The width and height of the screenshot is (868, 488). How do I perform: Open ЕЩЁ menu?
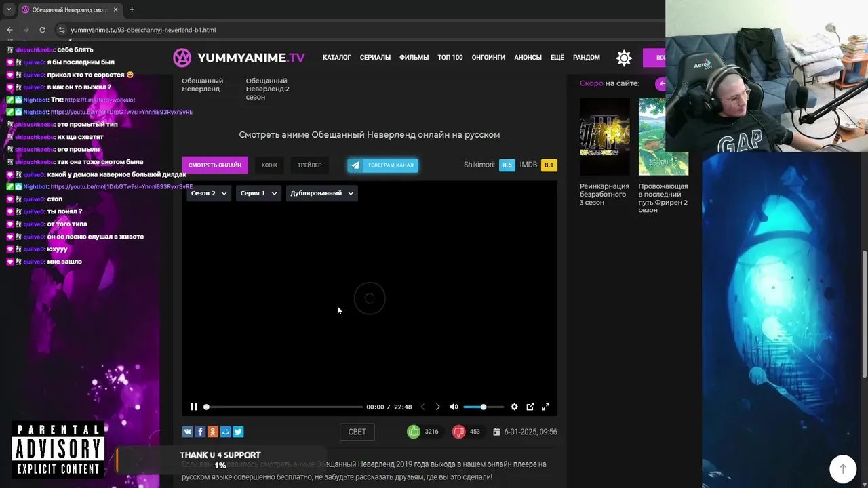pos(557,58)
